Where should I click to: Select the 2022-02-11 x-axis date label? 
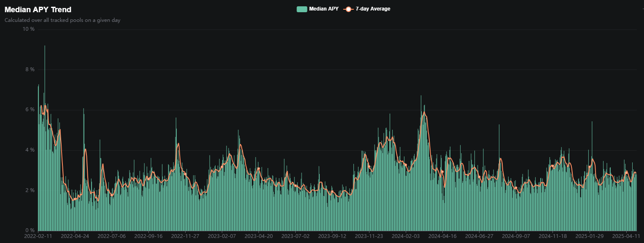coord(38,237)
